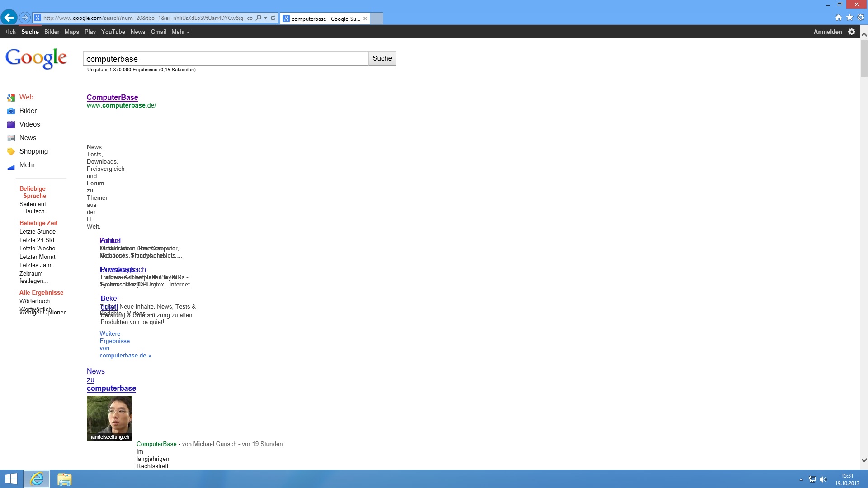Viewport: 868px width, 488px height.
Task: Open a new browser tab
Action: click(x=377, y=19)
